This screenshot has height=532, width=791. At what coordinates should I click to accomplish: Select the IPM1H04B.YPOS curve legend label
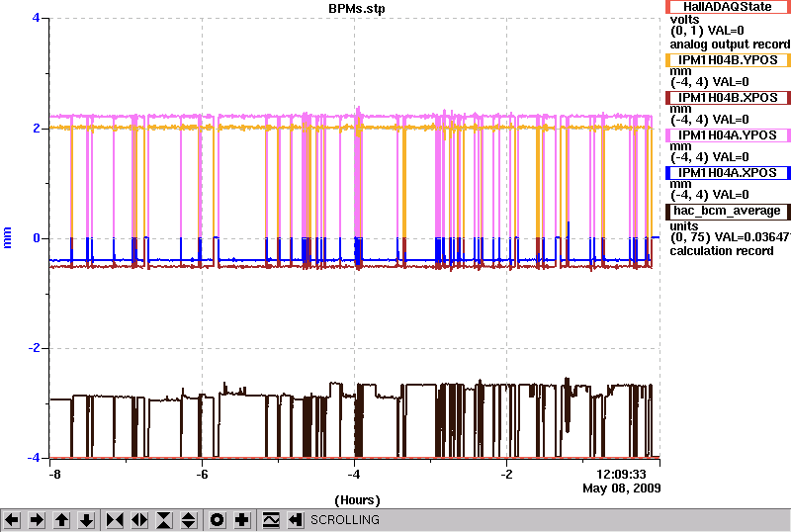[728, 60]
